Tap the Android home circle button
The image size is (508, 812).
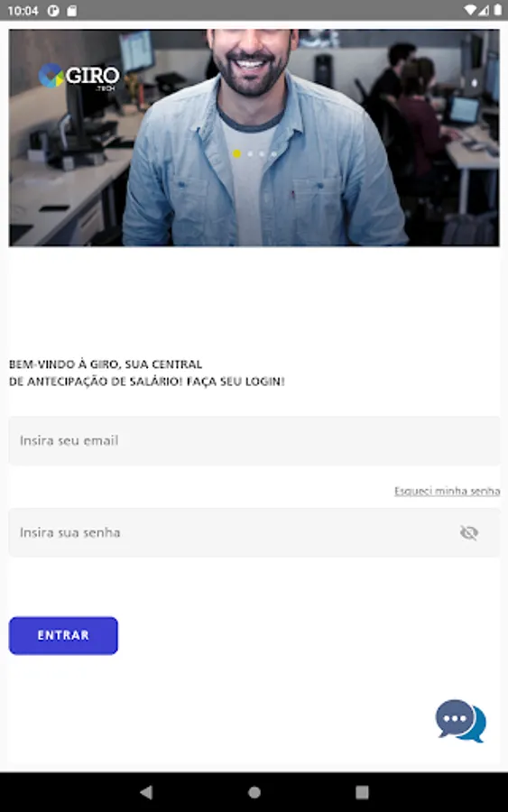pyautogui.click(x=254, y=792)
